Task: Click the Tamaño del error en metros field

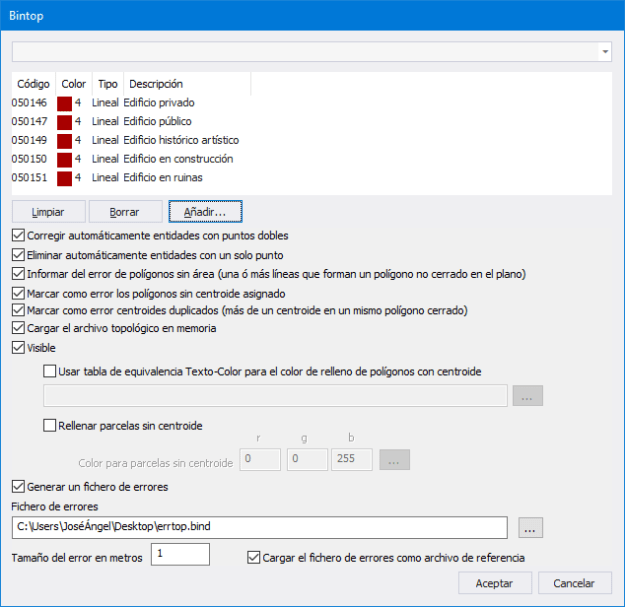Action: coord(180,554)
